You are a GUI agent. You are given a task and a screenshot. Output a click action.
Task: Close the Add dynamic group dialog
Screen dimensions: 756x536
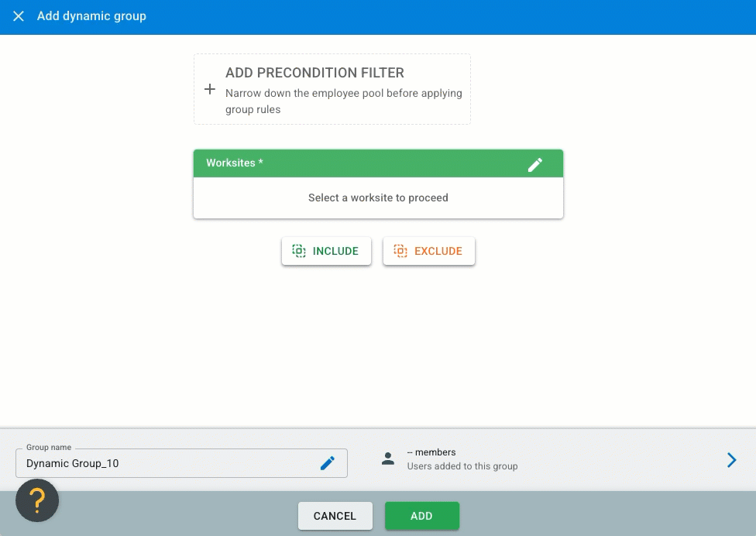pyautogui.click(x=19, y=16)
